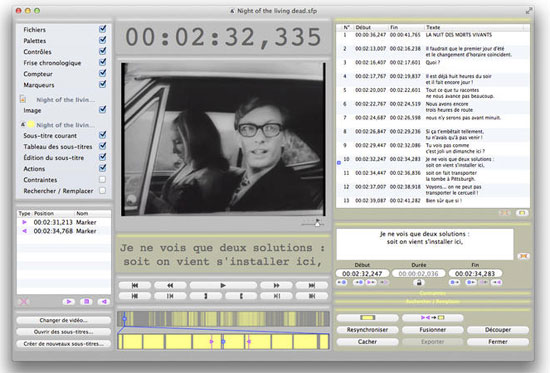The height and width of the screenshot is (373, 550).
Task: Toggle the Actions checkbox
Action: click(x=102, y=168)
